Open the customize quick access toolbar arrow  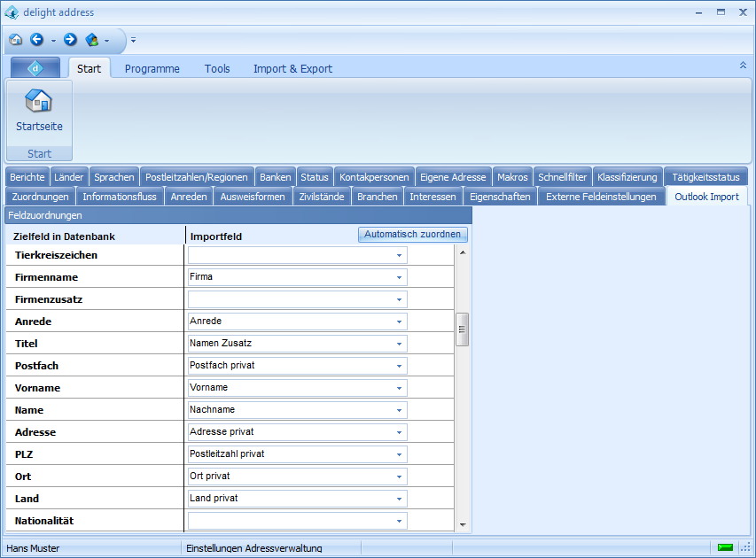[x=133, y=40]
